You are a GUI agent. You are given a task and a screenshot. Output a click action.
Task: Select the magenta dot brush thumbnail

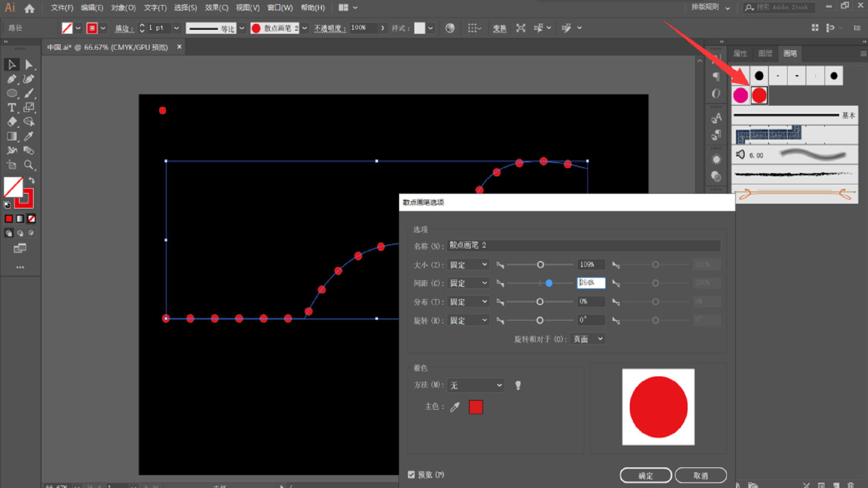(x=741, y=95)
